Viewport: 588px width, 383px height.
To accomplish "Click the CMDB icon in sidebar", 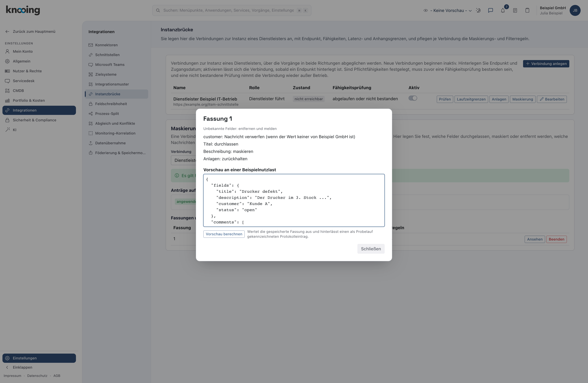I will (x=7, y=91).
